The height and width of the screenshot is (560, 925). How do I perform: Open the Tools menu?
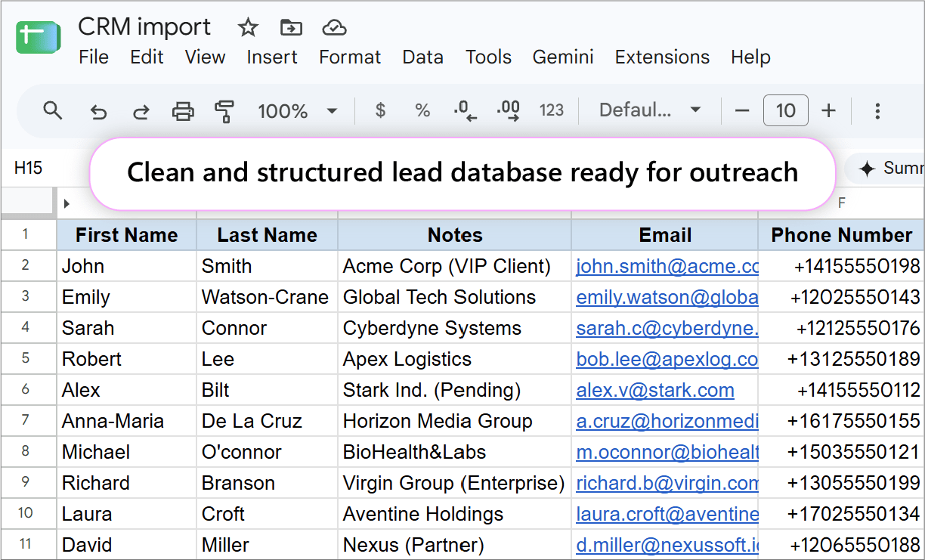488,57
